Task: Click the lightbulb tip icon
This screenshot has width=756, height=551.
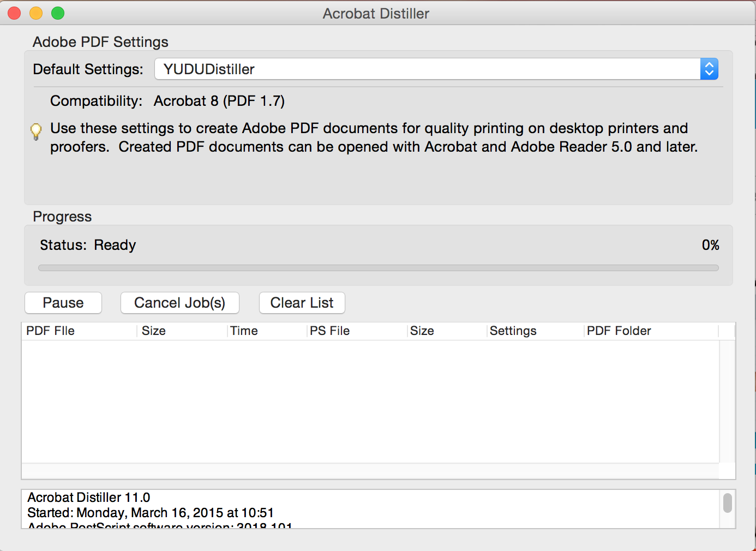Action: click(x=36, y=131)
